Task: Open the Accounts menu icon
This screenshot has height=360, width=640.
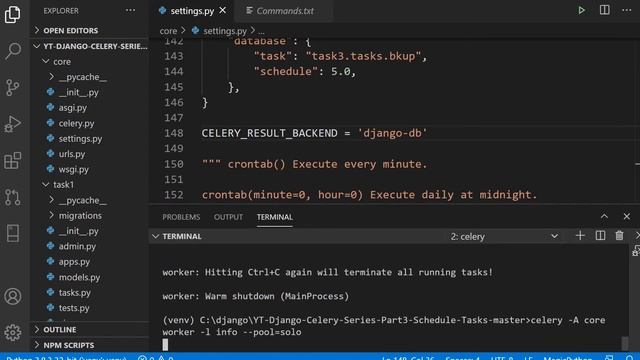Action: tap(13, 296)
